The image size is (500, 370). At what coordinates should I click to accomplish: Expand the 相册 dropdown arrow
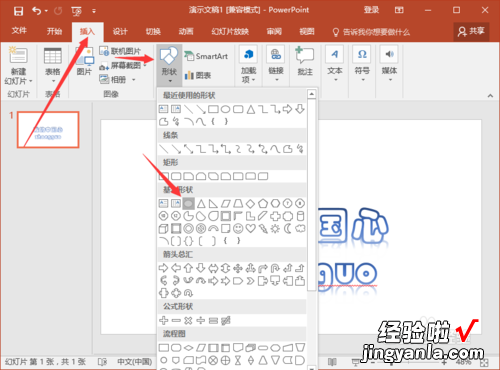pyautogui.click(x=133, y=80)
